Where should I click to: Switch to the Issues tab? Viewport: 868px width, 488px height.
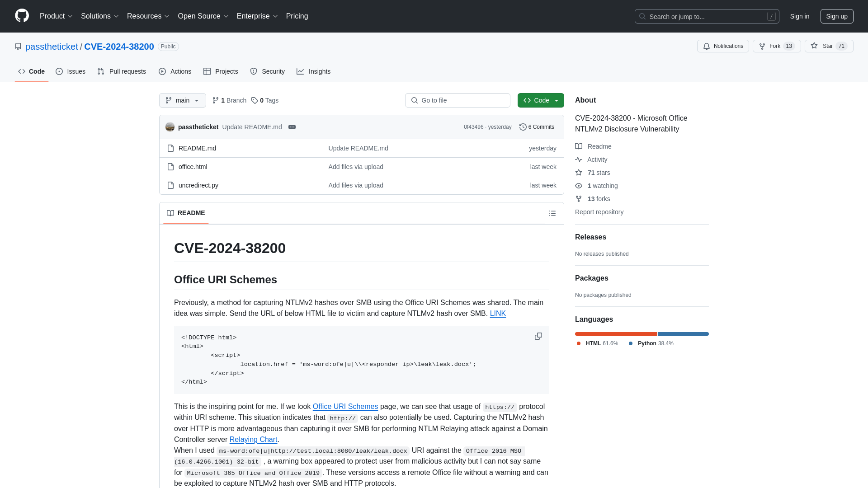coord(71,71)
